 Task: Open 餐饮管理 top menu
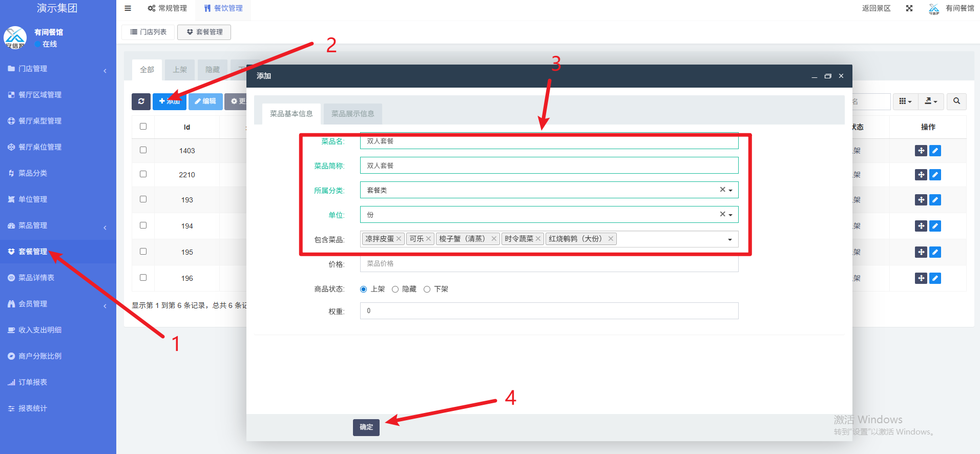click(x=223, y=8)
